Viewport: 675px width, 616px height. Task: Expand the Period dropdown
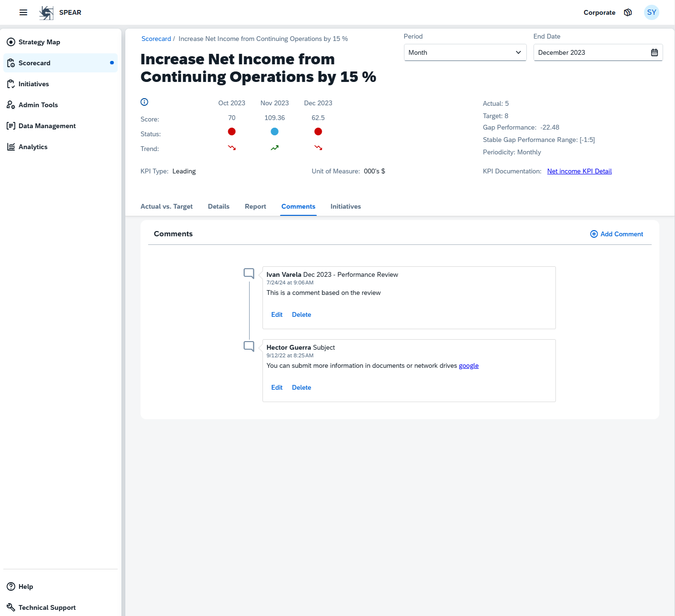(x=465, y=52)
